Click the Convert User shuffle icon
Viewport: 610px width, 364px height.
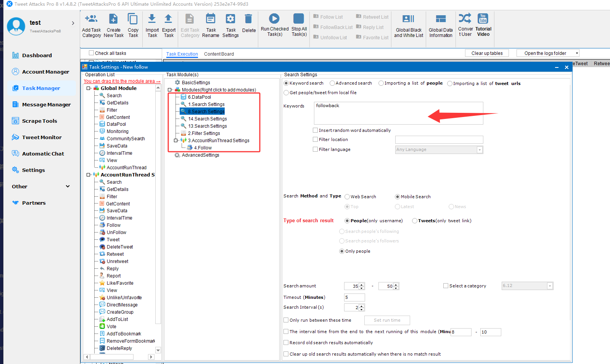(x=465, y=18)
